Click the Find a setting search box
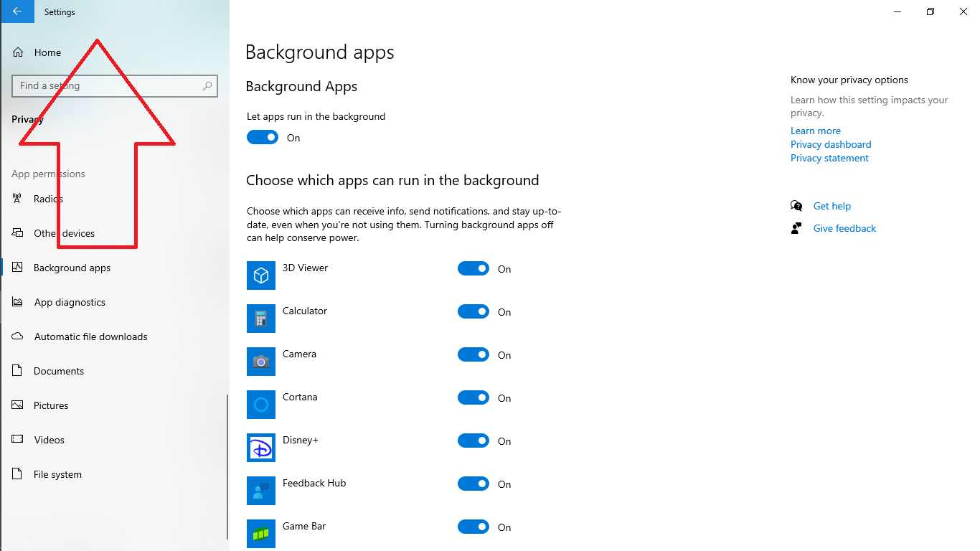The image size is (980, 551). click(108, 86)
